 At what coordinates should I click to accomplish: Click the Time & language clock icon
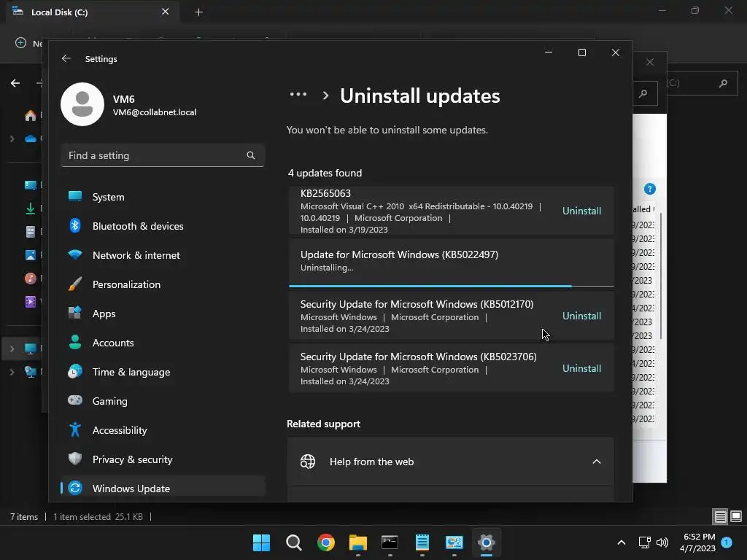click(x=75, y=371)
